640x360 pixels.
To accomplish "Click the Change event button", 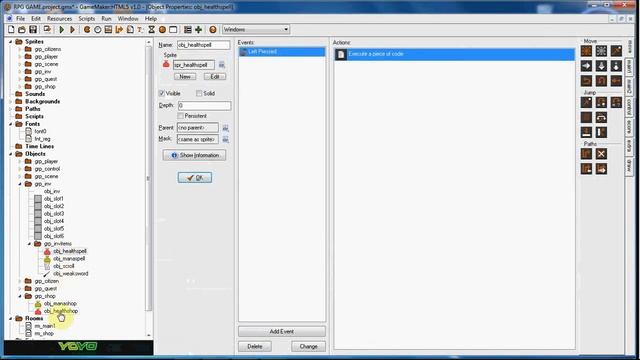I will [309, 347].
